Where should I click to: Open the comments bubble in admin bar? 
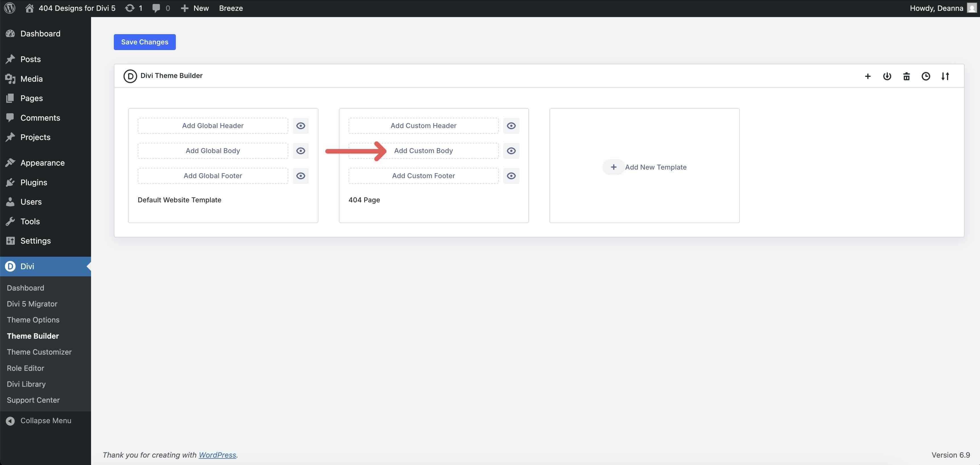click(160, 8)
